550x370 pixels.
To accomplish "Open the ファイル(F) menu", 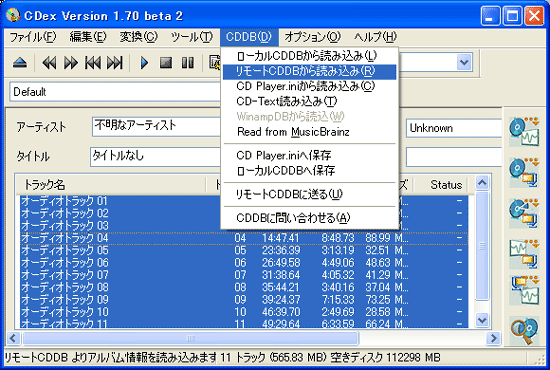I will (33, 37).
